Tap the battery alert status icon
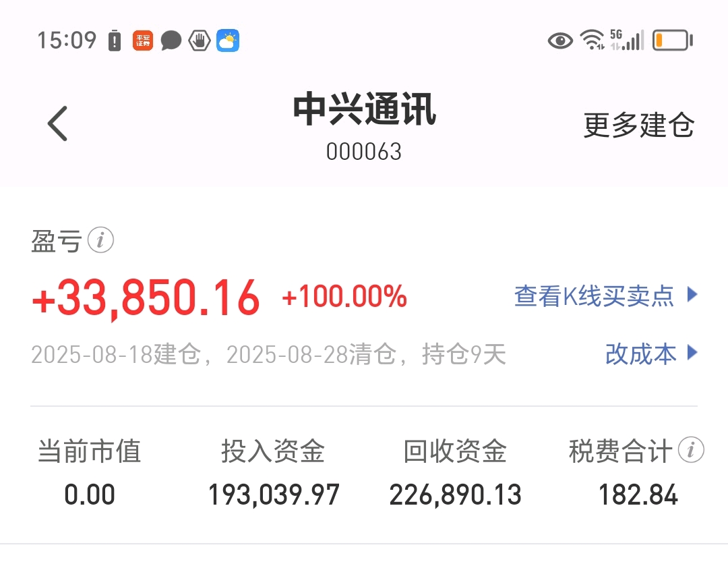 (x=114, y=40)
